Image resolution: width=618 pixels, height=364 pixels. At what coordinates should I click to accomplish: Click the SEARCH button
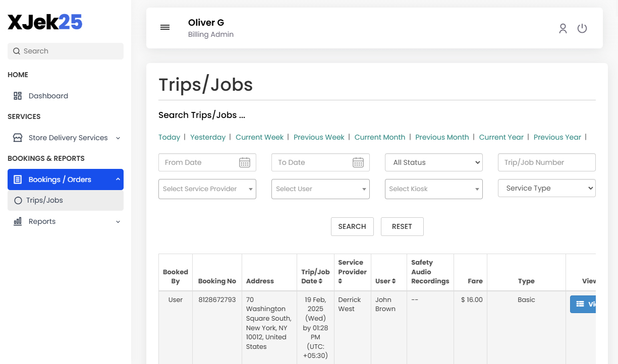[x=352, y=226]
